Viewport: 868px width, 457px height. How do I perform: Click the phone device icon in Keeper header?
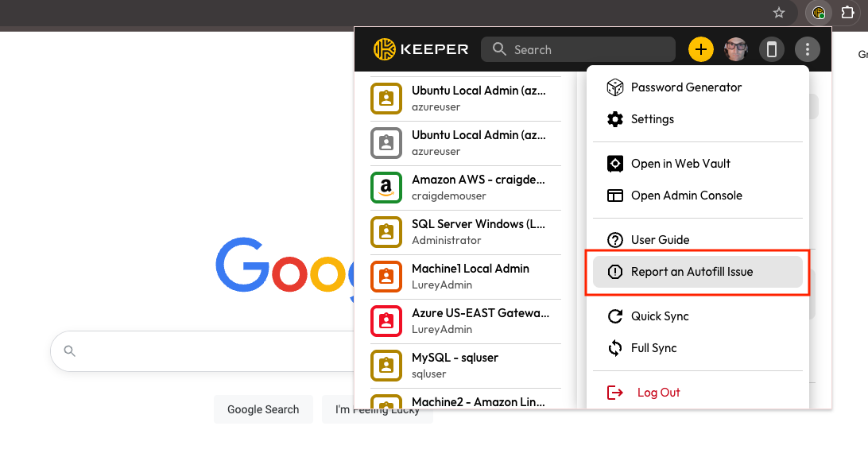point(771,50)
